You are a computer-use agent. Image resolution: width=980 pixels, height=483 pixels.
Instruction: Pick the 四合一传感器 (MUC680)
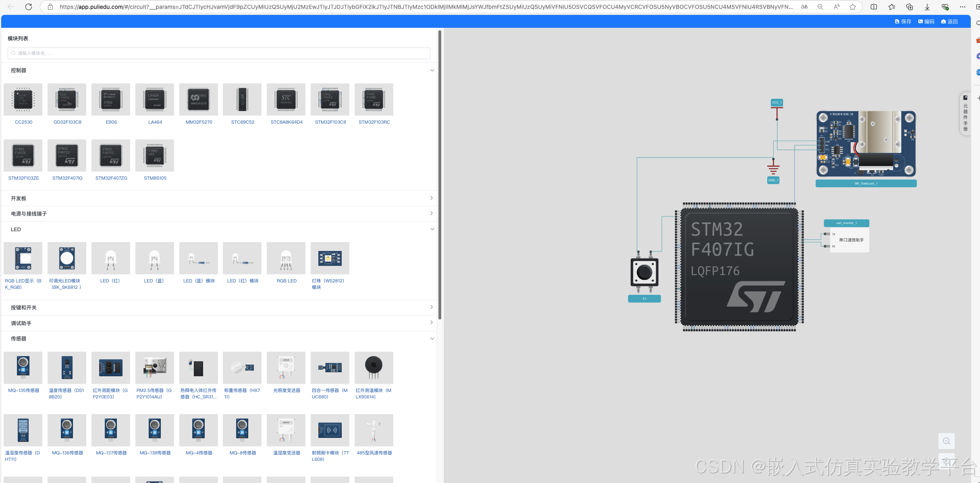tap(330, 368)
